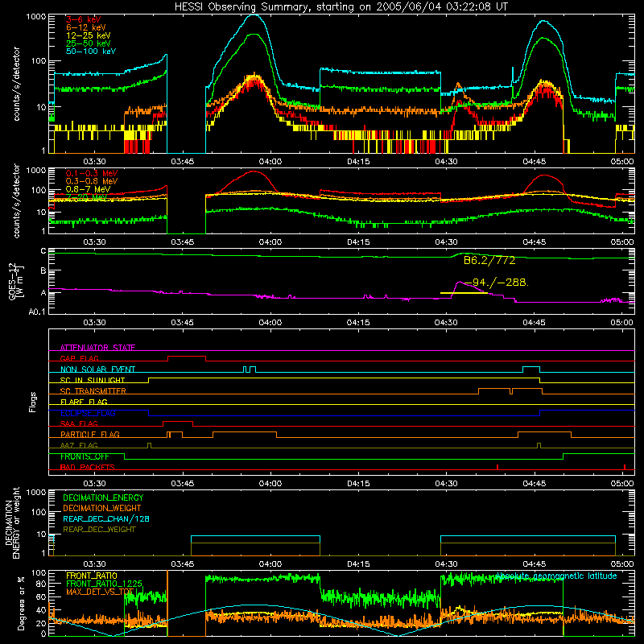The width and height of the screenshot is (644, 644).
Task: Select the 6-12 keV legend label
Action: 86,27
